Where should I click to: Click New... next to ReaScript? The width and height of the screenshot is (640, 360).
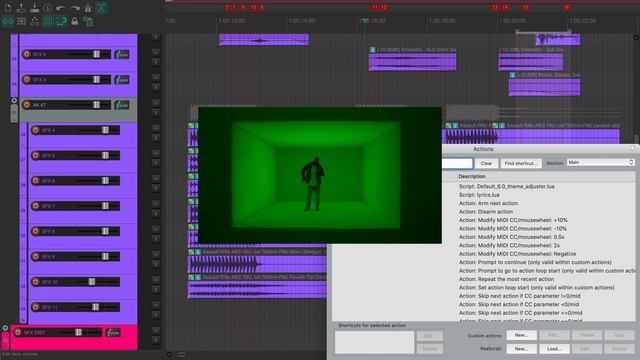pyautogui.click(x=521, y=349)
